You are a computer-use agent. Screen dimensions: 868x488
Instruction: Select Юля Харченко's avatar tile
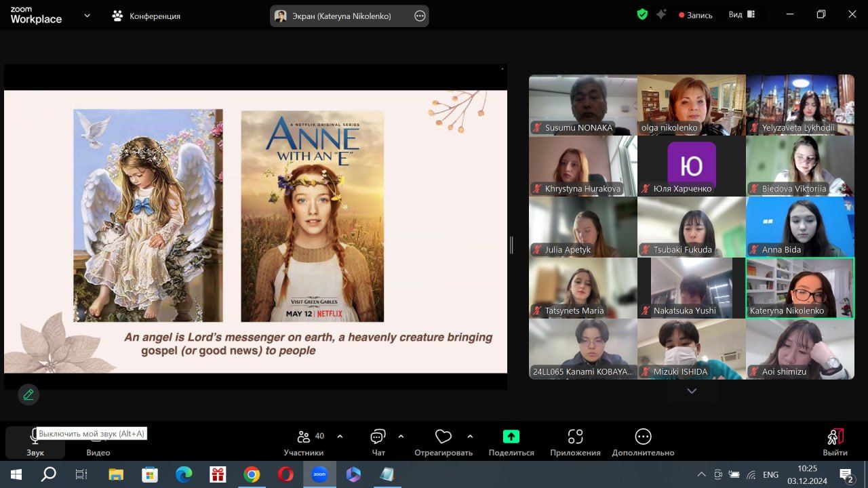click(x=692, y=166)
